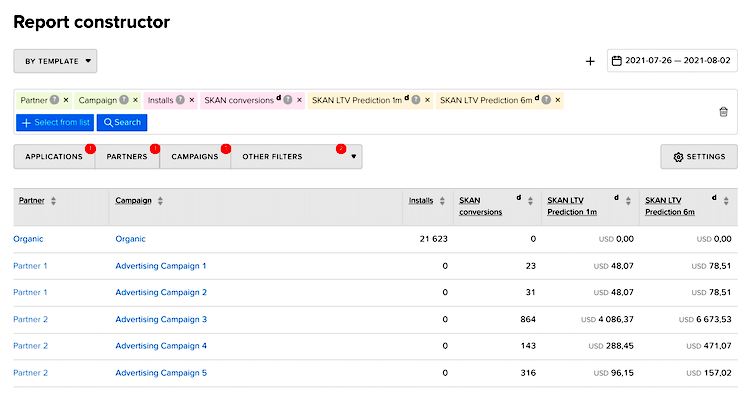Open the Settings button with gear
This screenshot has height=393, width=750.
pos(699,157)
